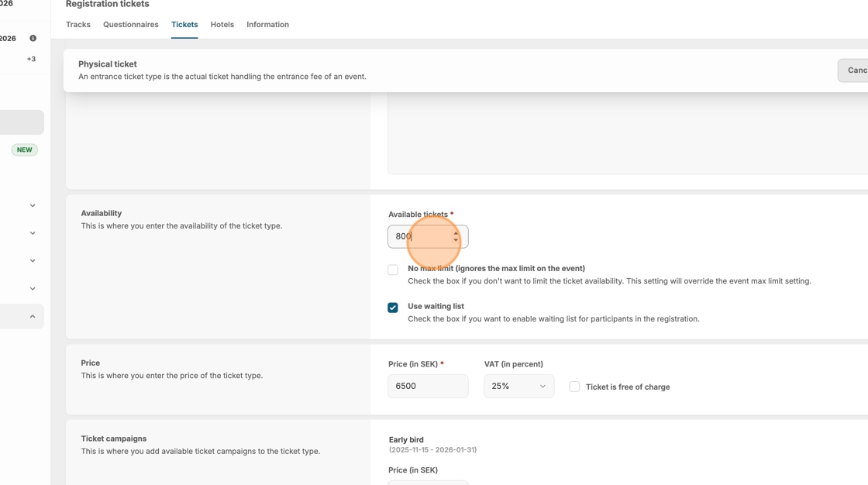Expand the bottommost down-chevron in the sidebar
The height and width of the screenshot is (485, 868).
coord(33,288)
